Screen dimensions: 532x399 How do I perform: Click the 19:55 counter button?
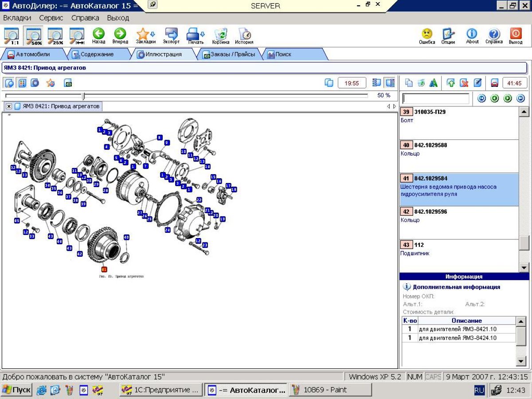(x=352, y=83)
